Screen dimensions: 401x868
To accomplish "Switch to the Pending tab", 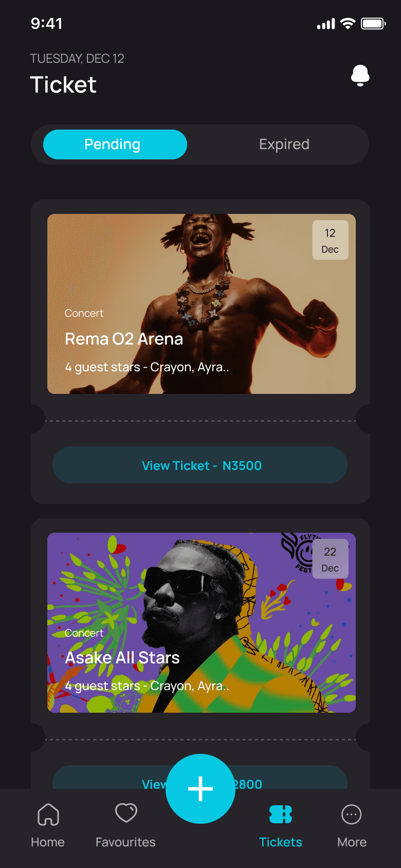I will pyautogui.click(x=115, y=144).
